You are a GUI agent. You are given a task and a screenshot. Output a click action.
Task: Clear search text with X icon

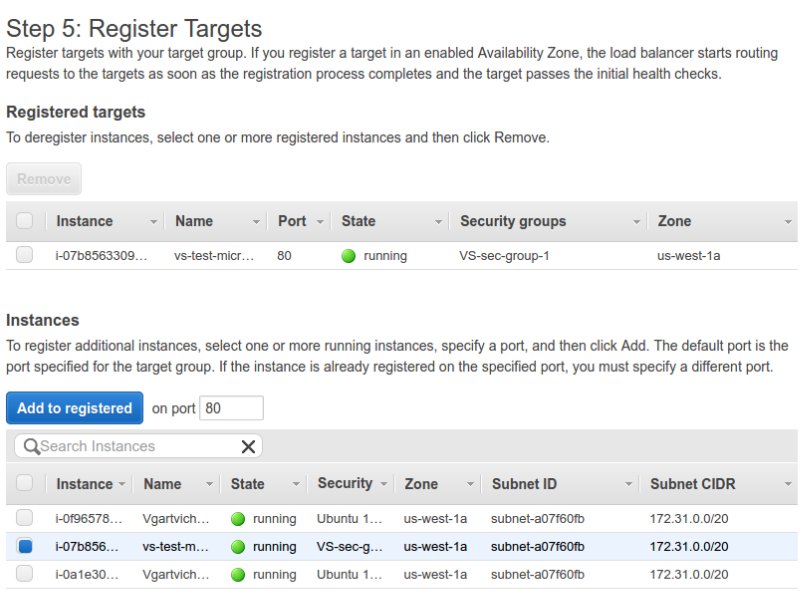[x=248, y=446]
